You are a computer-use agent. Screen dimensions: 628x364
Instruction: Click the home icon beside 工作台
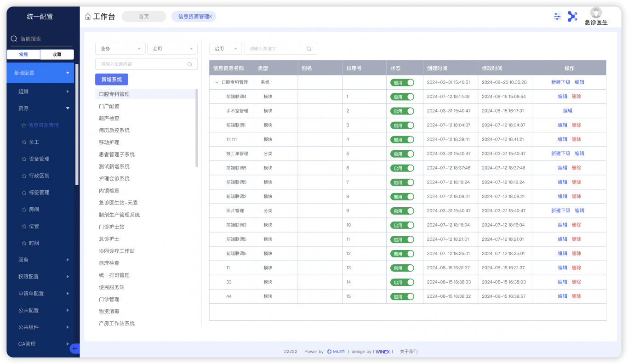tap(88, 17)
